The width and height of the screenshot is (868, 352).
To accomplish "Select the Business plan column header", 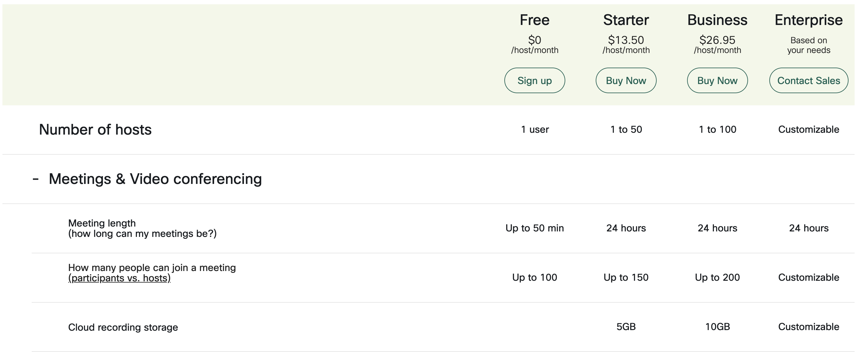I will click(x=717, y=19).
